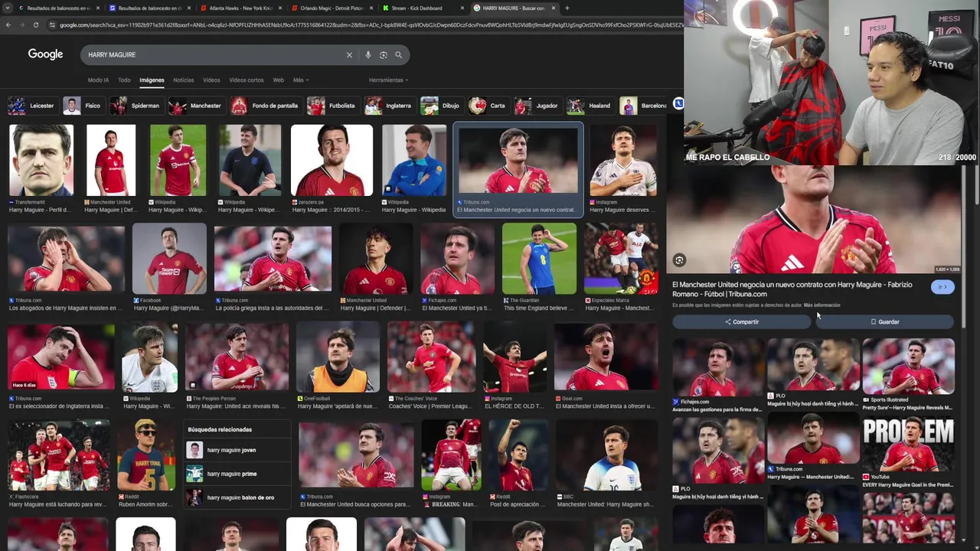Reload the page with the refresh icon

click(35, 24)
